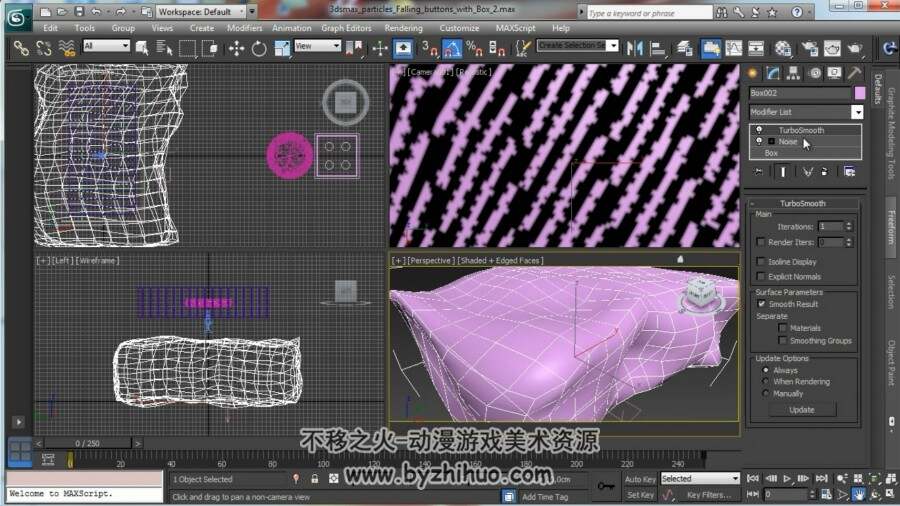The height and width of the screenshot is (506, 900).
Task: Open Edit Named Selection Sets
Action: tap(522, 49)
